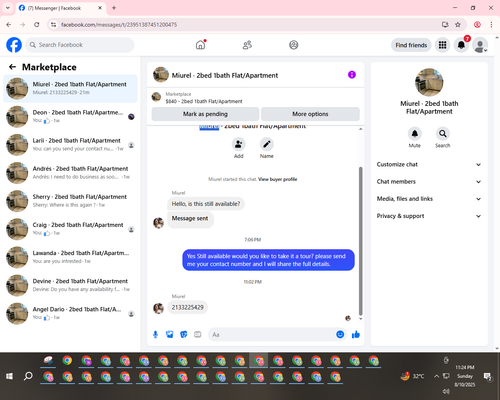The width and height of the screenshot is (500, 400).
Task: Click the Search Facebook field
Action: [80, 45]
